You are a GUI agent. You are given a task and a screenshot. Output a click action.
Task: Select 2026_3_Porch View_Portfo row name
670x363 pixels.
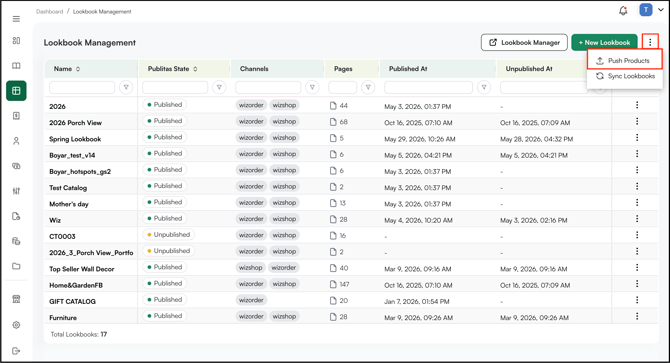tap(91, 253)
